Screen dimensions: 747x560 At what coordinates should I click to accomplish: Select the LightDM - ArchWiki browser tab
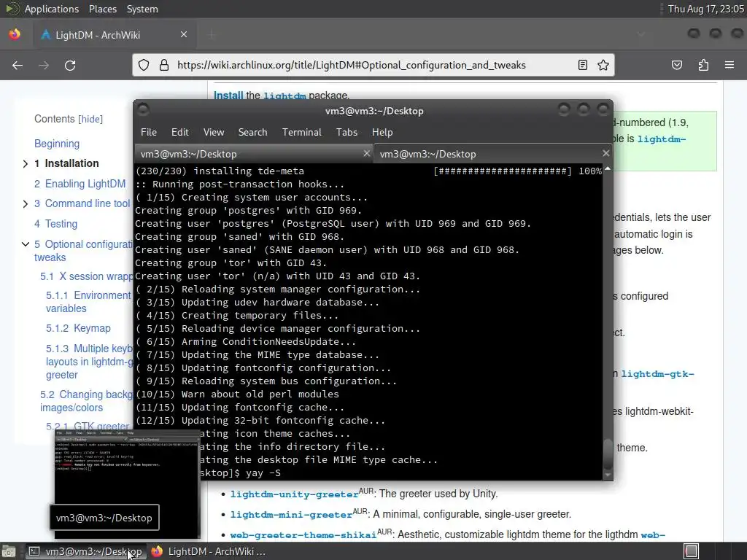click(x=115, y=35)
